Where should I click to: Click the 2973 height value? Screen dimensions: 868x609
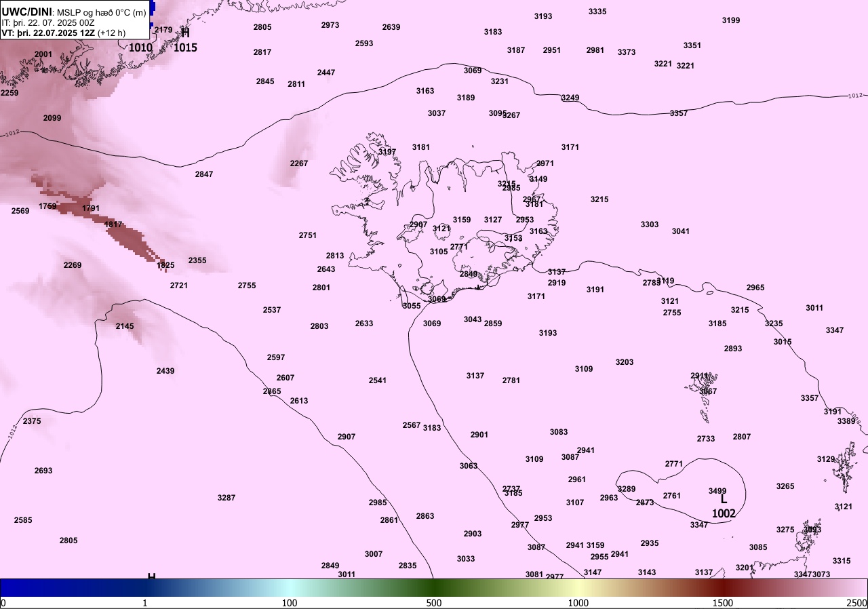(330, 25)
